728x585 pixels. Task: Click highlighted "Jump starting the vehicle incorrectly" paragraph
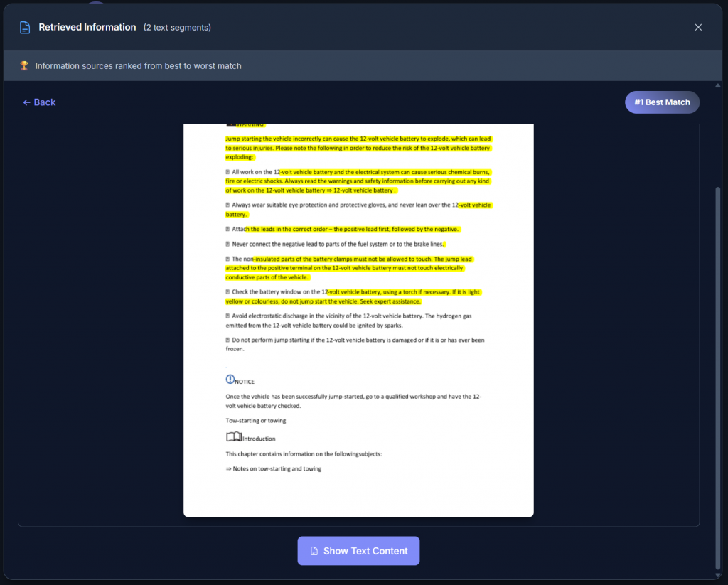(x=358, y=148)
